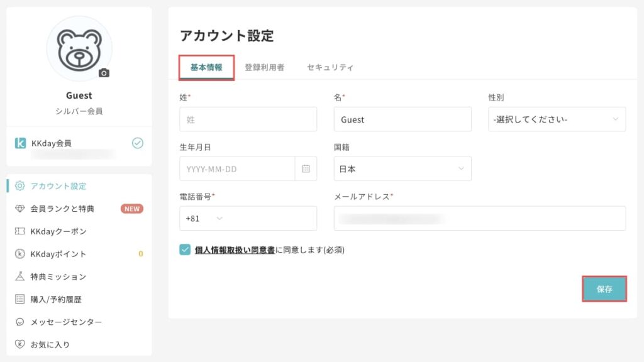This screenshot has height=362, width=644.
Task: Select the 特典ミッション mission icon
Action: [x=19, y=277]
